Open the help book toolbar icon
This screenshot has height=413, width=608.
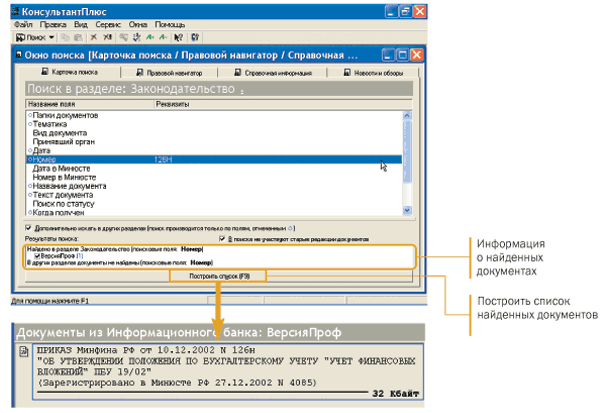click(x=195, y=37)
